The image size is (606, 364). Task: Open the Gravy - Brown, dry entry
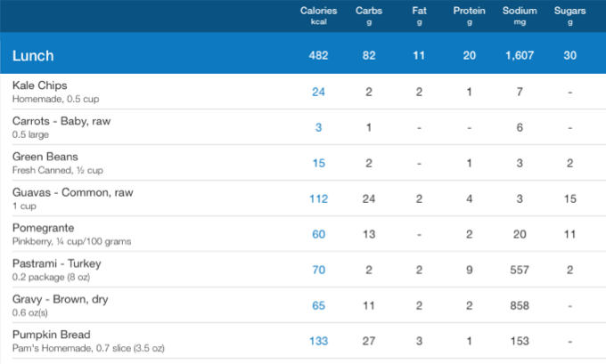coord(60,299)
